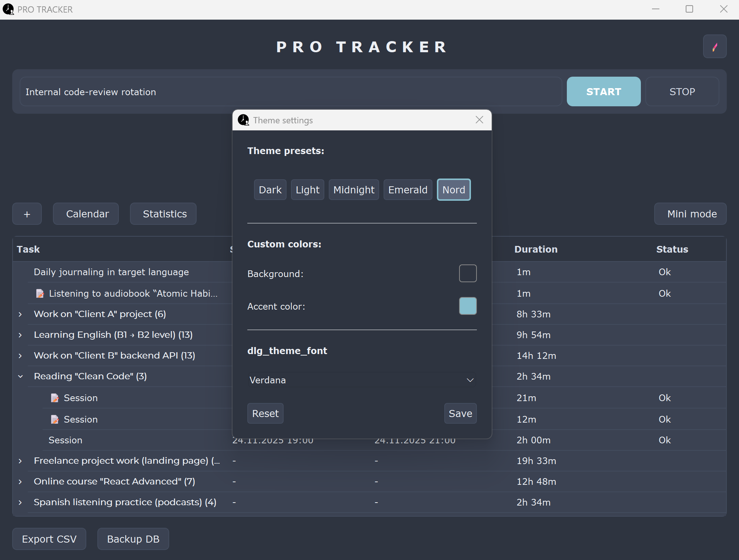Collapse the Reading "Clean Code" task

(20, 376)
